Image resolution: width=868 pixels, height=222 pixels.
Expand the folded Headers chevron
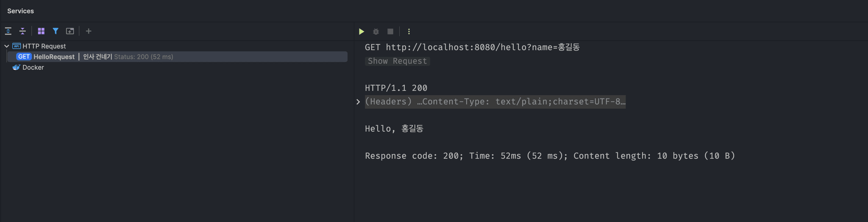click(358, 102)
